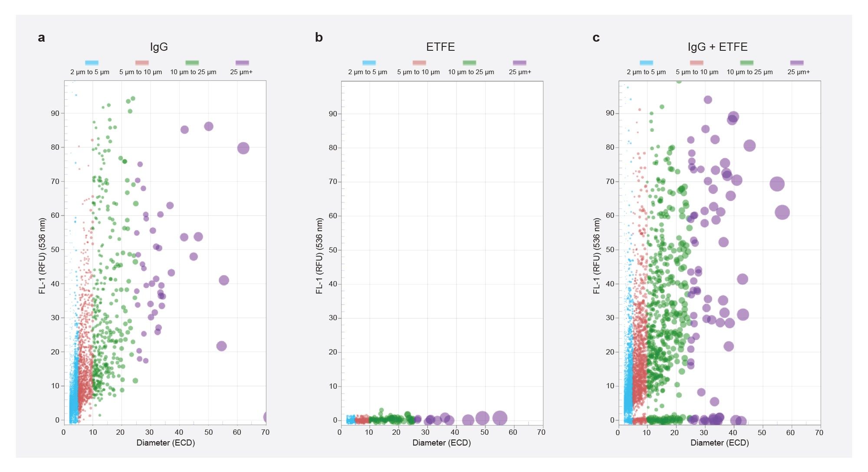Viewport: 868px width, 472px height.
Task: Click red 5–10 µm swatch in IgG legend
Action: [142, 63]
